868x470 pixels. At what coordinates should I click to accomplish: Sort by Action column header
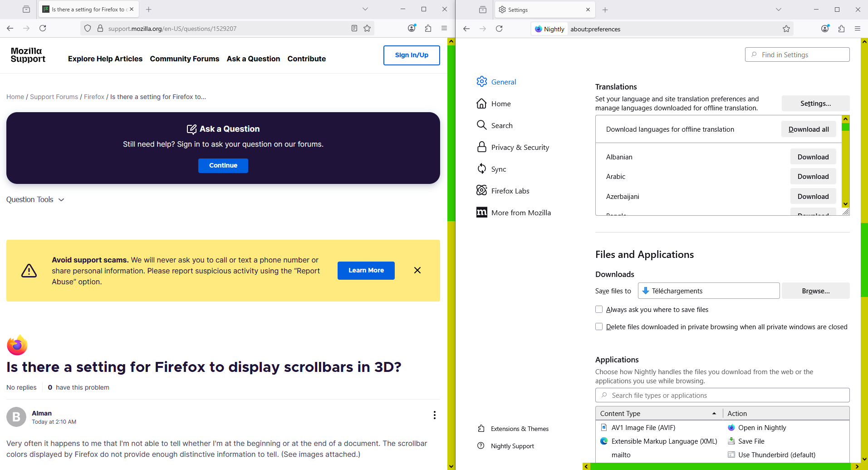tap(786, 413)
